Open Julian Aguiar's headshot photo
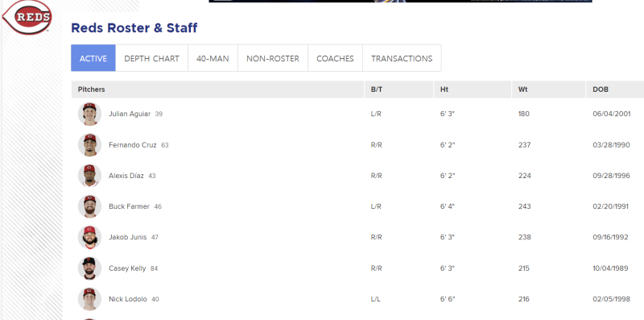644x320 pixels. (89, 114)
